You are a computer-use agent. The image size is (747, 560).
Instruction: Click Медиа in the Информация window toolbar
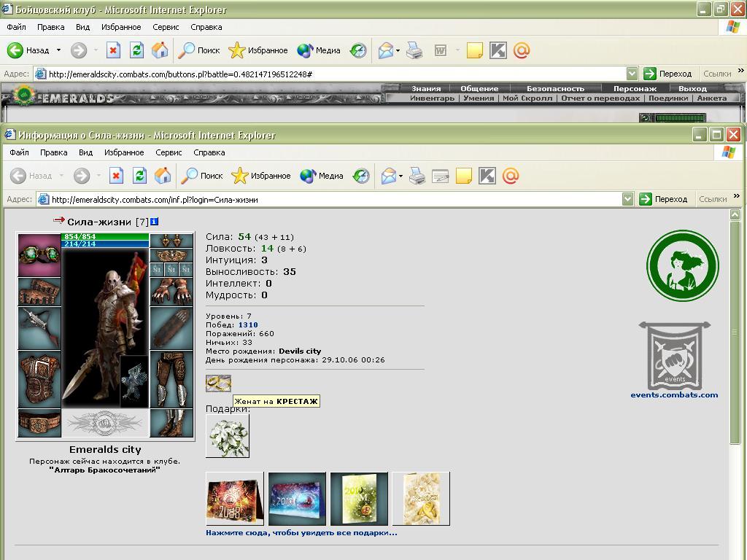click(x=322, y=176)
